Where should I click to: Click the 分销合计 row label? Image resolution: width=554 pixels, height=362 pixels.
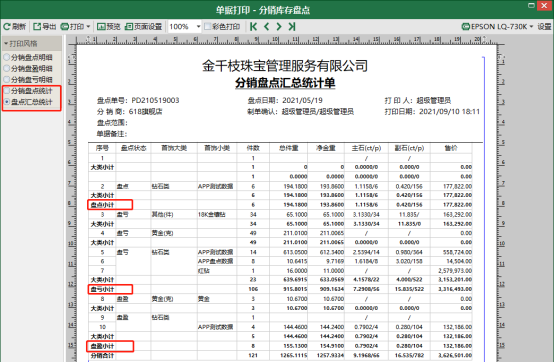[102, 356]
